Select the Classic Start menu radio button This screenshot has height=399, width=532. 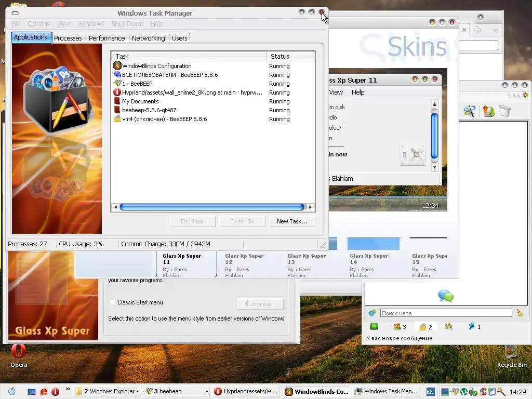112,302
